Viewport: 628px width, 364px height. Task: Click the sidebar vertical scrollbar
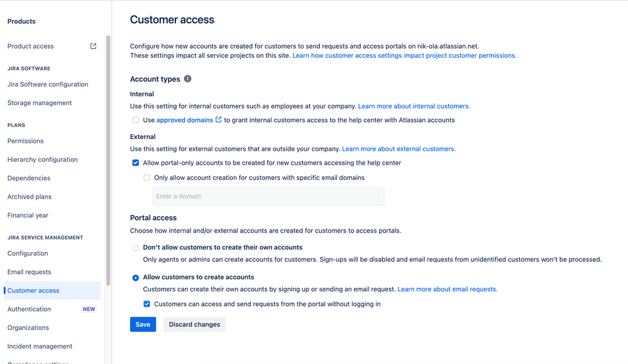pos(108,160)
